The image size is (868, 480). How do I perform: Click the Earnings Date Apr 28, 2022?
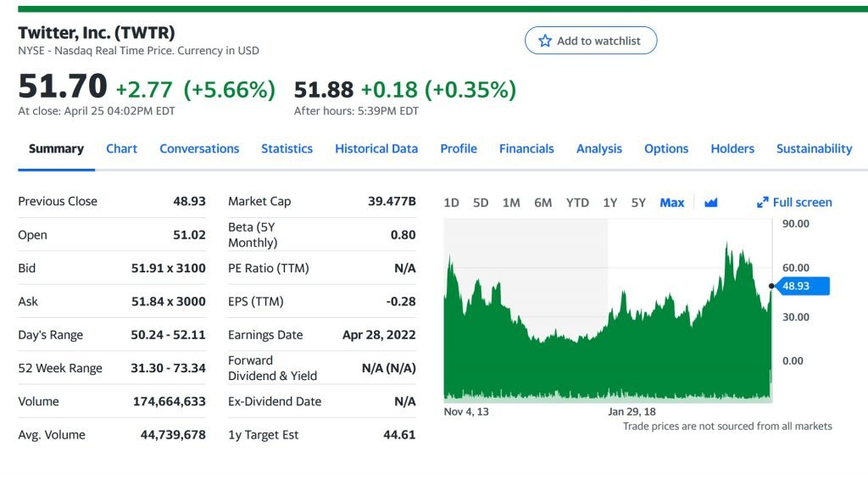(379, 335)
